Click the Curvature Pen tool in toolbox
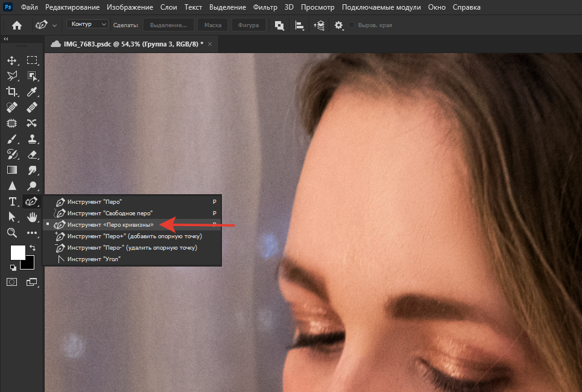 pyautogui.click(x=31, y=201)
